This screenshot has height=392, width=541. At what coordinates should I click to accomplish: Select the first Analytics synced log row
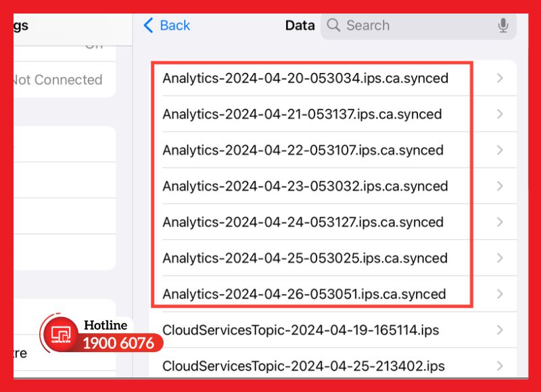[x=304, y=78]
